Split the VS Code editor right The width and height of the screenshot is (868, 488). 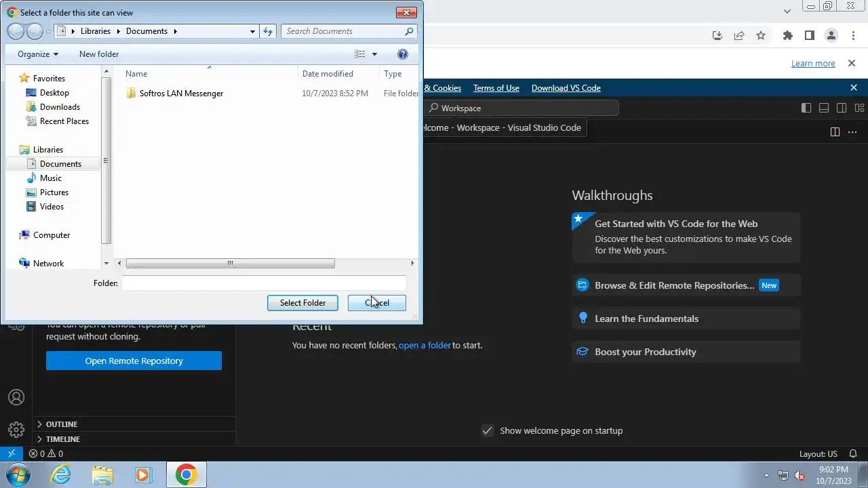pos(835,132)
